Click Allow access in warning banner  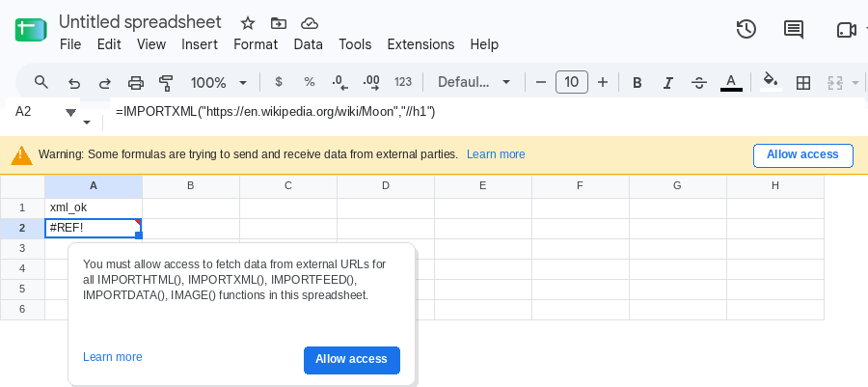coord(802,155)
